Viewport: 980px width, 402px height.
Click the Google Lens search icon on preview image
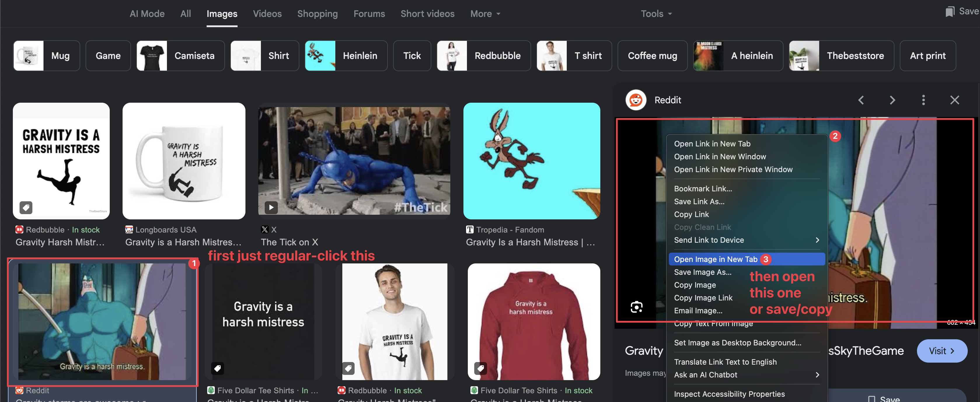click(x=637, y=307)
